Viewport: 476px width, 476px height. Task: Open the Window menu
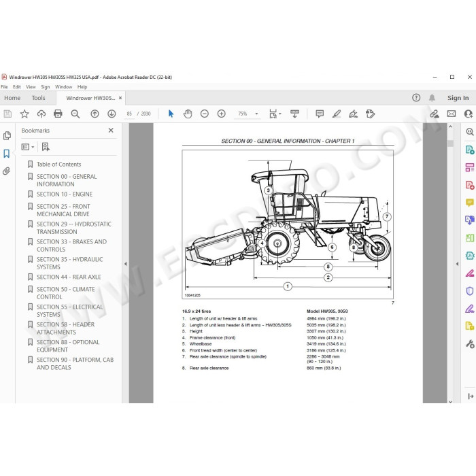[63, 87]
